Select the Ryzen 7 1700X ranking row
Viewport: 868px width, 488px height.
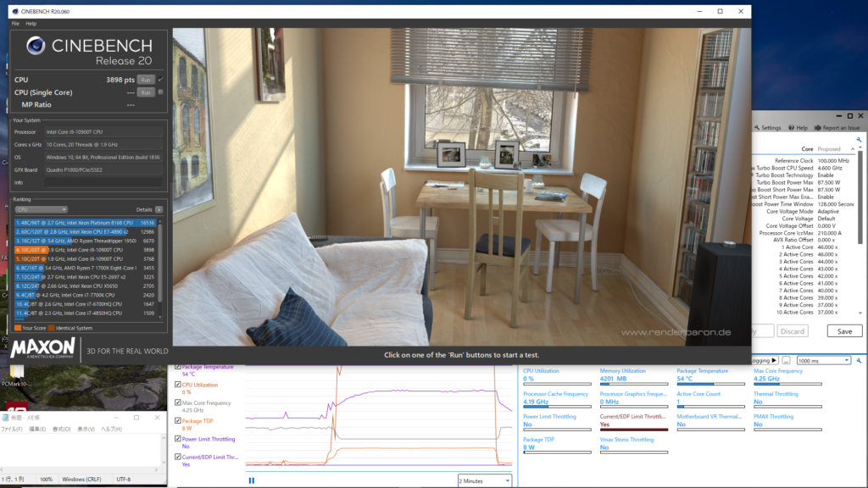pyautogui.click(x=86, y=268)
